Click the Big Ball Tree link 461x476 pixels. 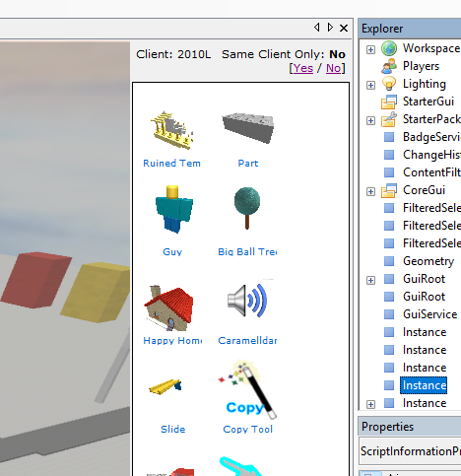coord(247,252)
